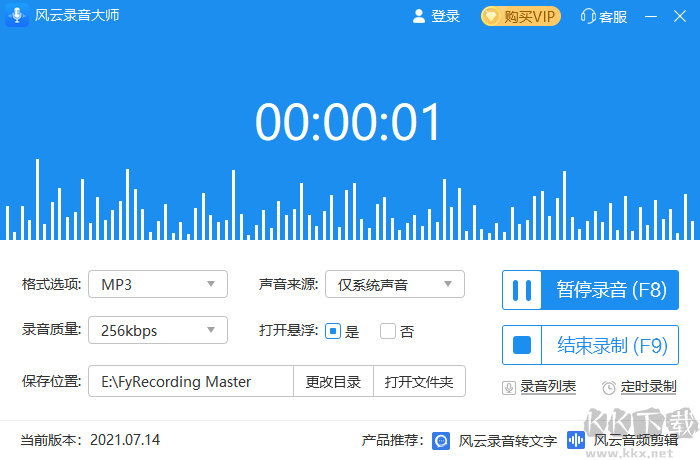Click the alarm clock icon for 定时录制
The image size is (700, 460).
coord(609,387)
